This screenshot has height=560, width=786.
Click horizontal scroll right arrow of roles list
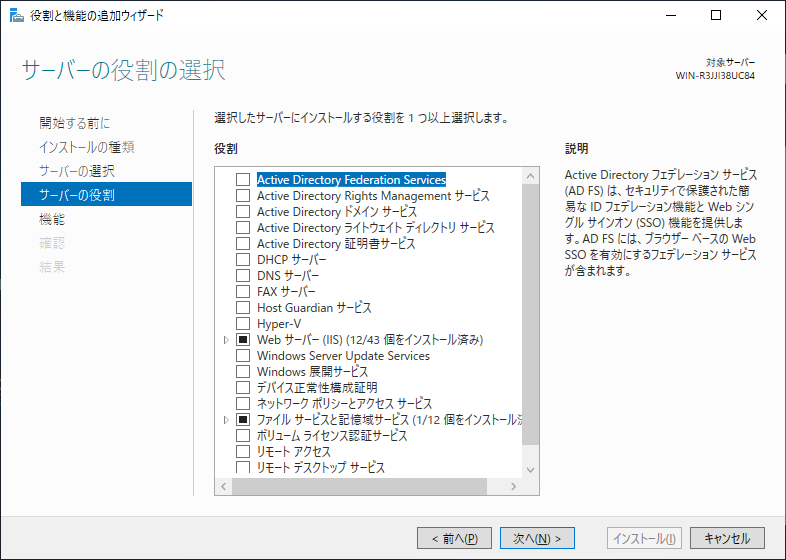click(x=513, y=486)
